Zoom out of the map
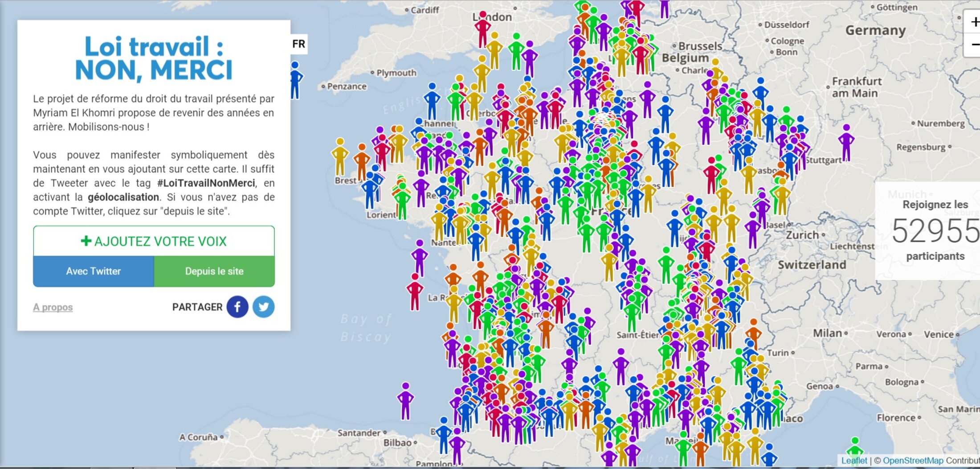The image size is (980, 469). point(974,45)
